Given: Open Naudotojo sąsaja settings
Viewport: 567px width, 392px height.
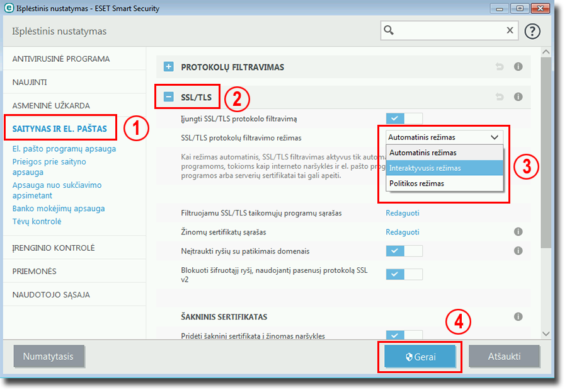Looking at the screenshot, I should 51,295.
